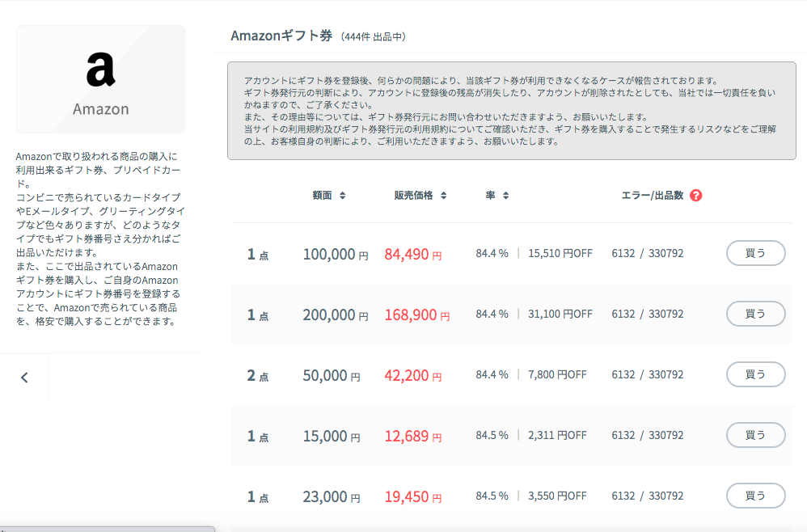Image resolution: width=807 pixels, height=532 pixels.
Task: Click the 12,689 円 selling price
Action: [412, 437]
